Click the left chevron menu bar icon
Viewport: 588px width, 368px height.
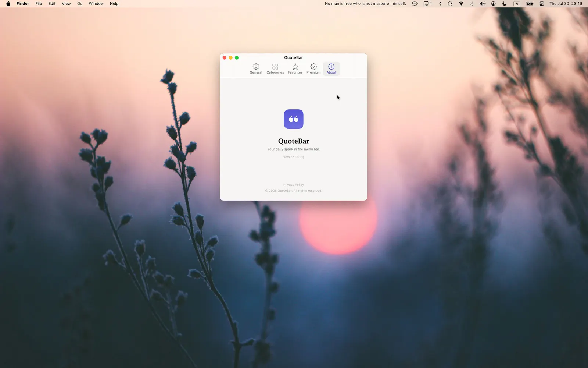[440, 4]
